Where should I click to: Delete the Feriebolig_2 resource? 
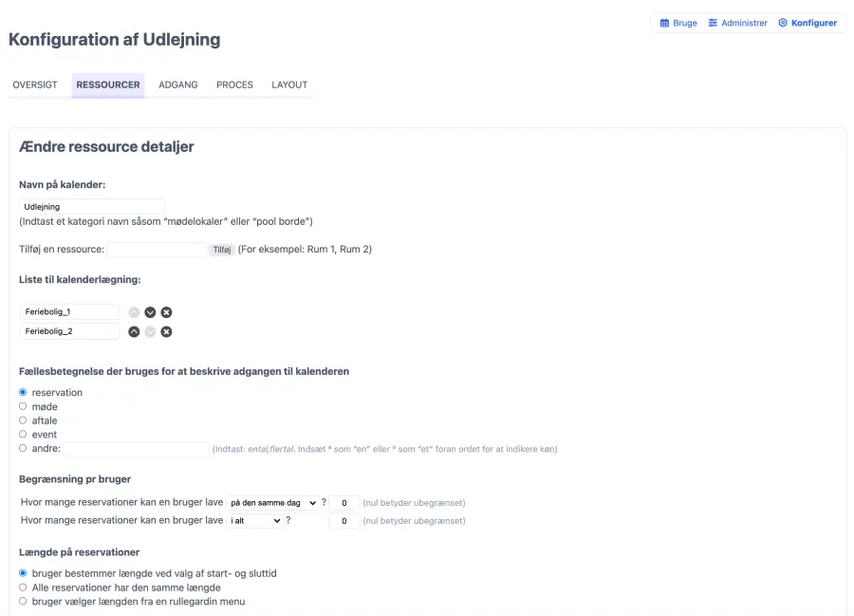(166, 331)
